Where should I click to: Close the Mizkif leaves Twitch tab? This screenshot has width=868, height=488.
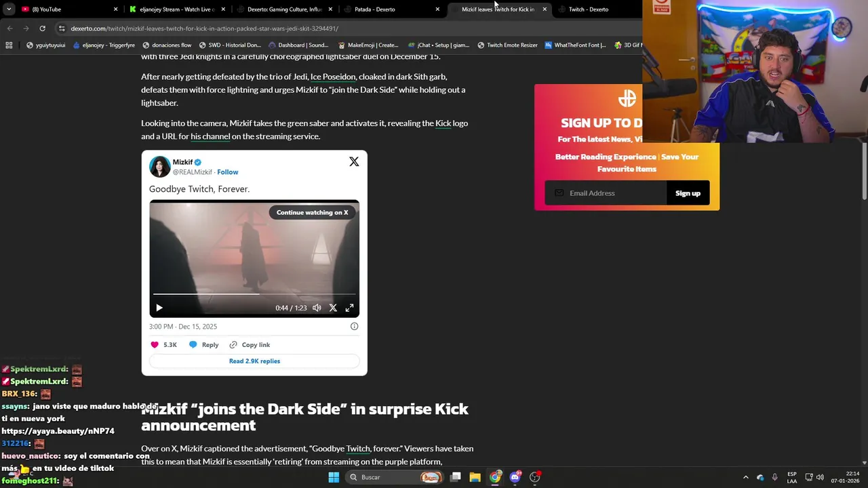tap(545, 9)
